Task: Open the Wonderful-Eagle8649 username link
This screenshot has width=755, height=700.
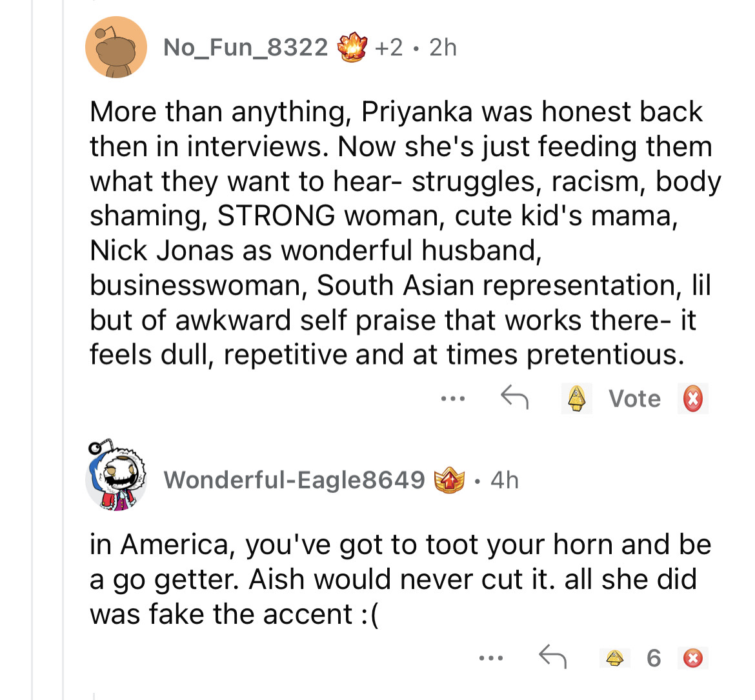Action: (294, 480)
